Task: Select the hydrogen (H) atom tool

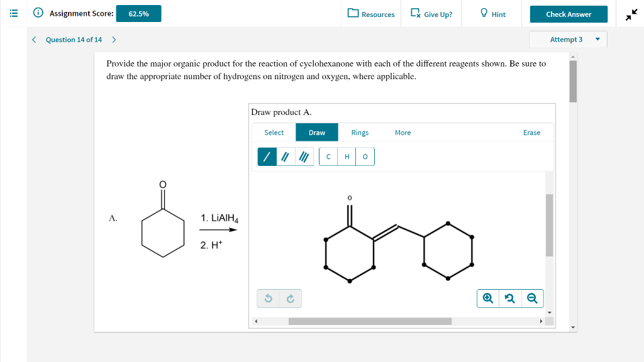Action: [x=347, y=156]
